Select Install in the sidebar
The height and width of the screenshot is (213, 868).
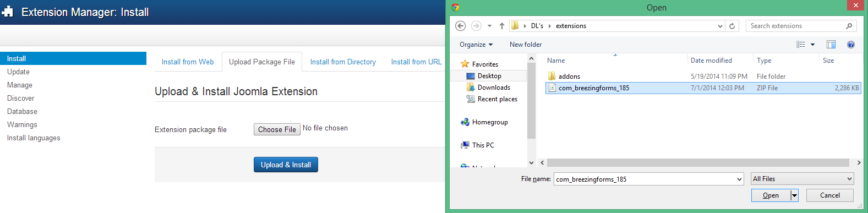coord(73,58)
